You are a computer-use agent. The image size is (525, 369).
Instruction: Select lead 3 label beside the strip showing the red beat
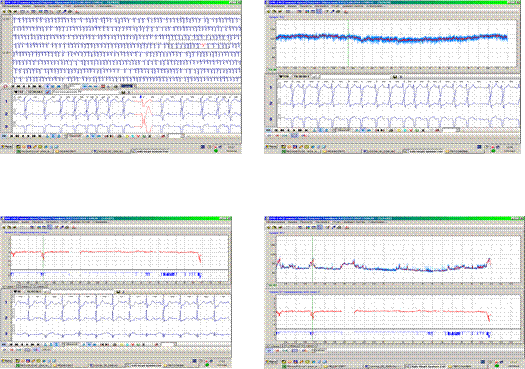6,127
